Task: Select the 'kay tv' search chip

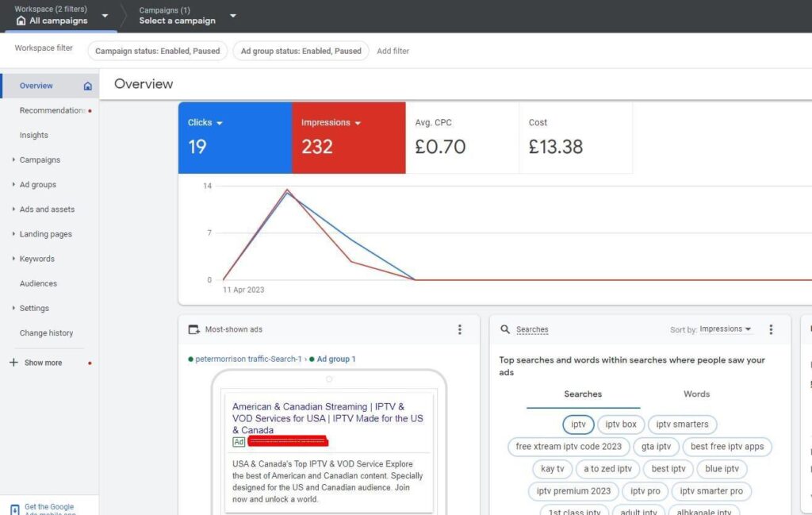Action: pos(553,469)
